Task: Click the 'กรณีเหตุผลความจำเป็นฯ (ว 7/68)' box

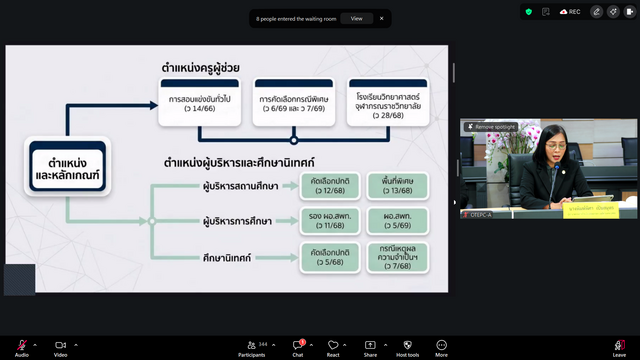Action: point(398,257)
